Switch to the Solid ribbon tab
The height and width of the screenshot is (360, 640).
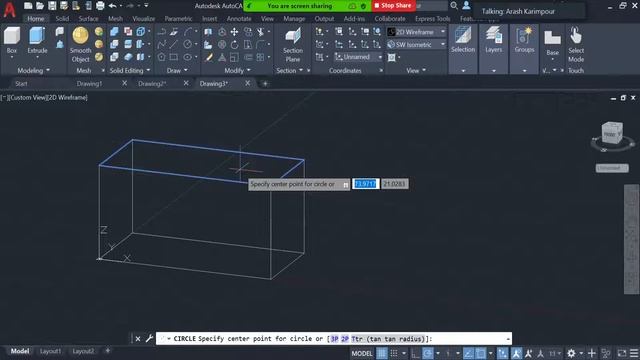pyautogui.click(x=62, y=19)
